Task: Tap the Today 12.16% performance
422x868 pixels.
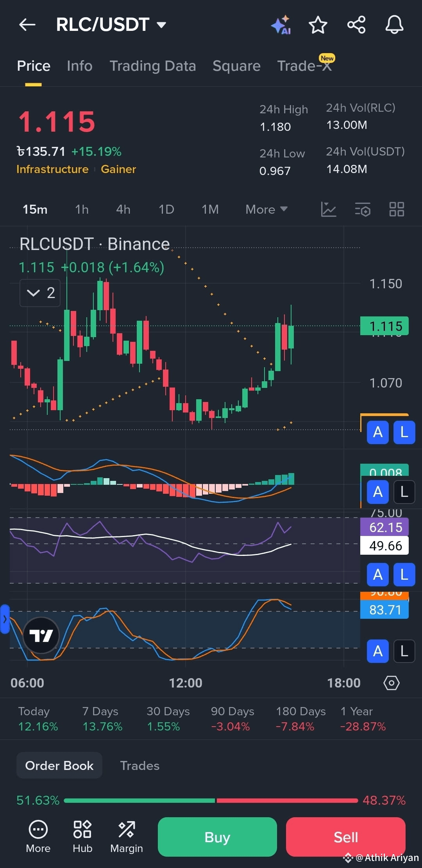Action: click(38, 719)
